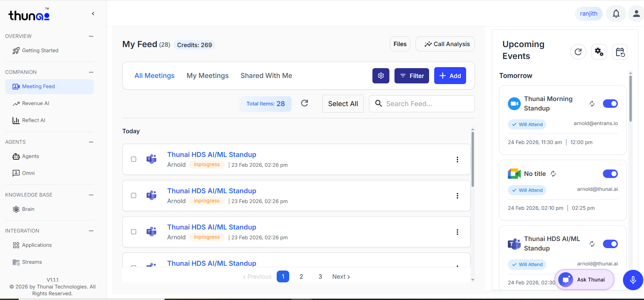Viewport: 644px width, 300px height.
Task: Collapse the KNOWLEDGE BASE section
Action: [x=91, y=195]
